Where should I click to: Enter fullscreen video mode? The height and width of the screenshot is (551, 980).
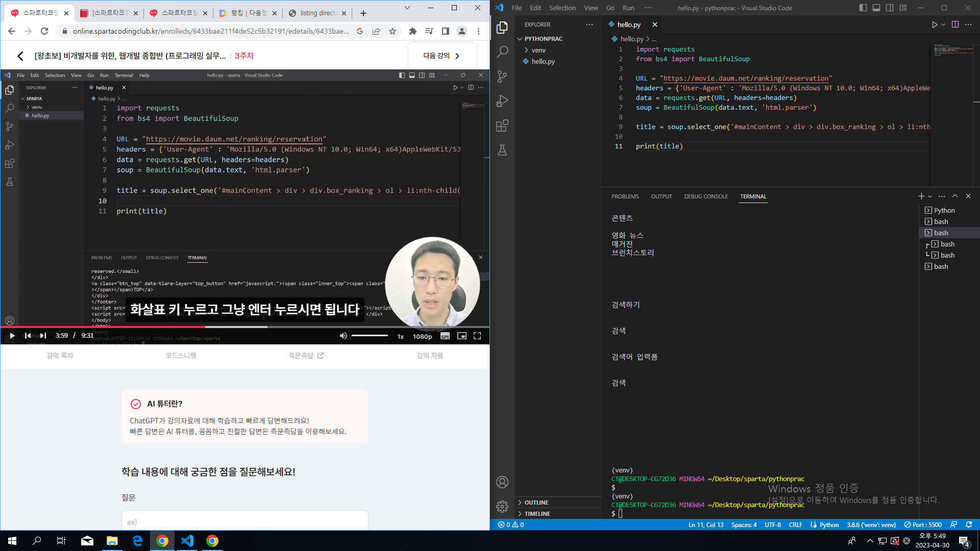(x=477, y=336)
